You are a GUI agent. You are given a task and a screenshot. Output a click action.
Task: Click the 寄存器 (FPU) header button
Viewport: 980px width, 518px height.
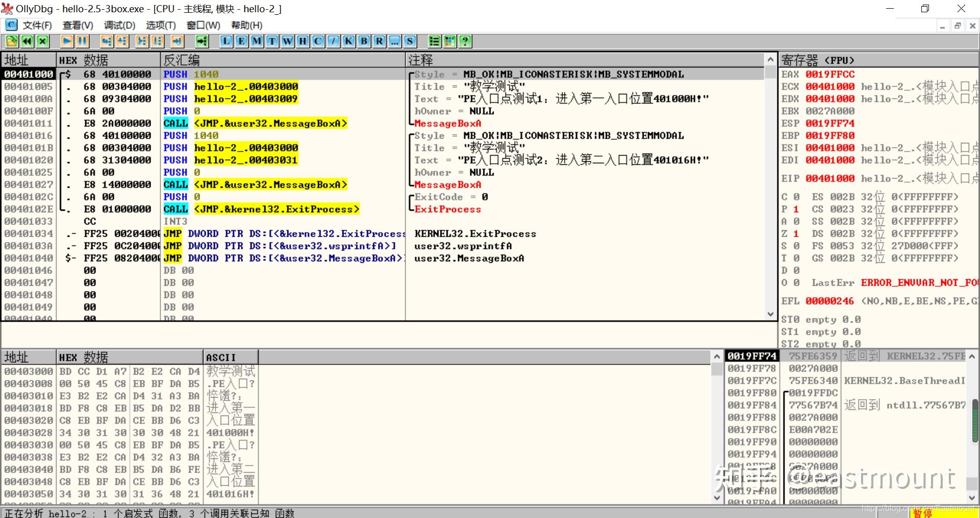817,60
